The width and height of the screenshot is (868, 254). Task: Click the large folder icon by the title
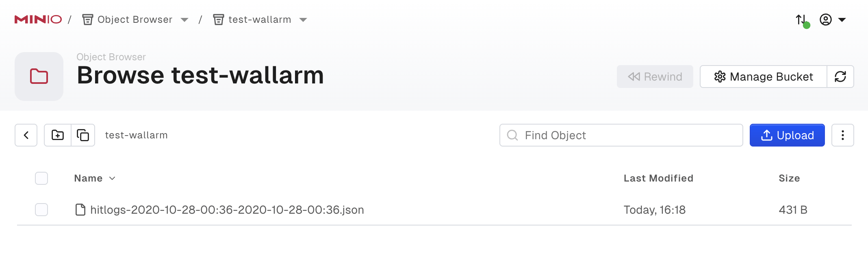point(39,77)
